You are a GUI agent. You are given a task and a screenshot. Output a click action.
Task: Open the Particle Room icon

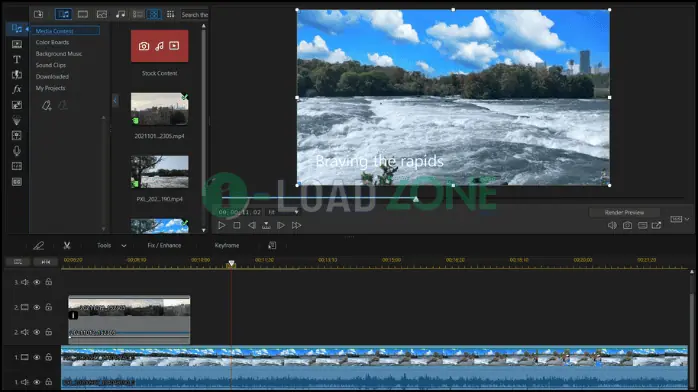point(17,120)
